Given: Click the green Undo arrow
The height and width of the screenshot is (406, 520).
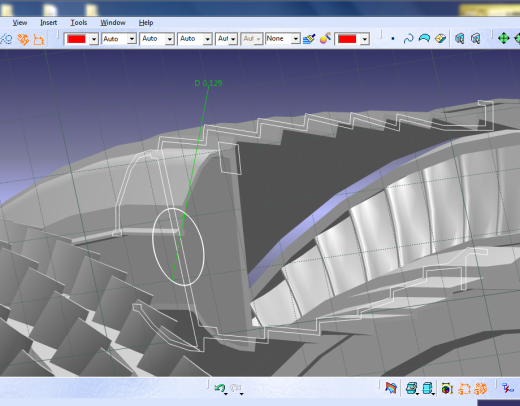Looking at the screenshot, I should coord(219,388).
